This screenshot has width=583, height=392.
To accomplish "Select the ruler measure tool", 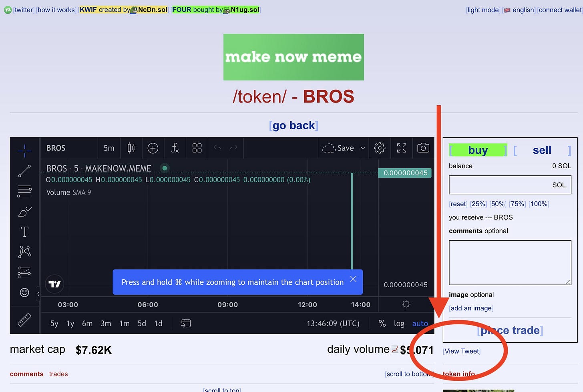I will 24,320.
